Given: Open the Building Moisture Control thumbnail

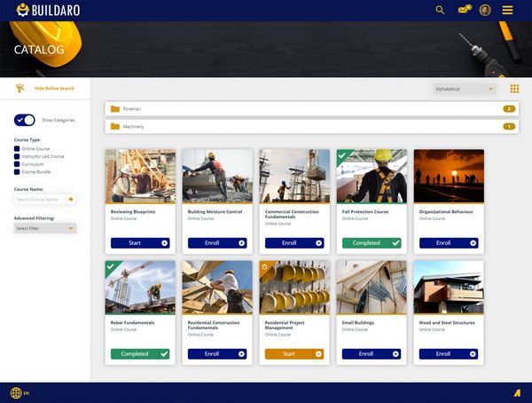Looking at the screenshot, I should [217, 176].
